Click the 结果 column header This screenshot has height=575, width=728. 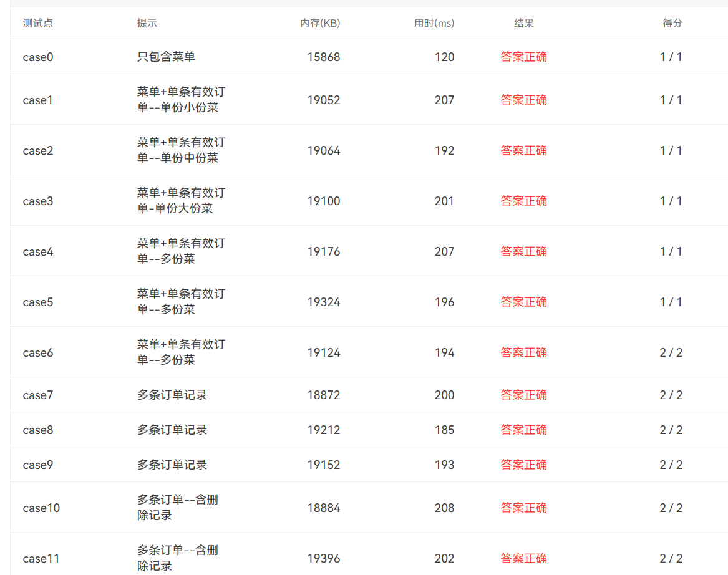point(523,23)
